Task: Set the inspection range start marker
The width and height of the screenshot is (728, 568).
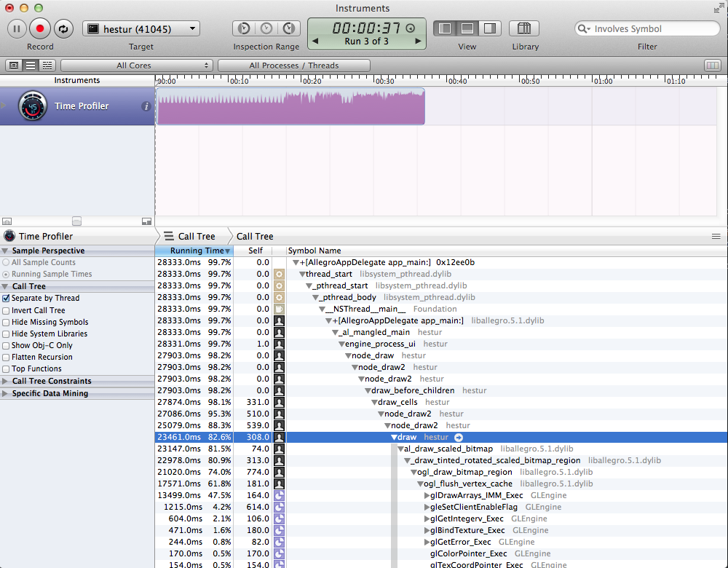Action: [245, 28]
